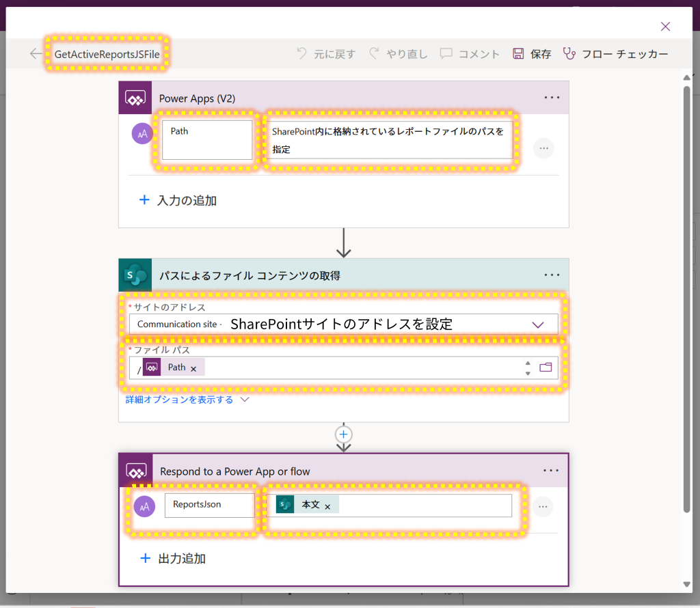Open options menu for ReportsJson output row
Screen dimensions: 700x608
[x=543, y=507]
